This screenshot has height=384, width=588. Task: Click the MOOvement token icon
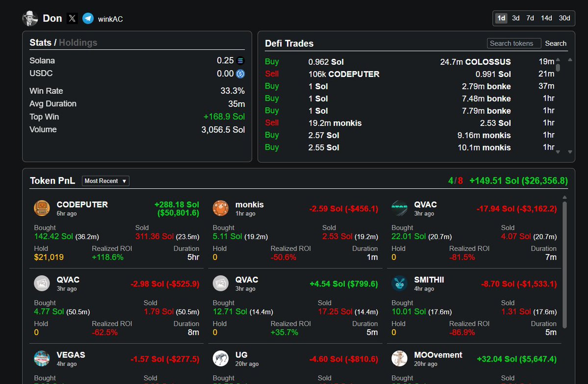[x=399, y=358]
